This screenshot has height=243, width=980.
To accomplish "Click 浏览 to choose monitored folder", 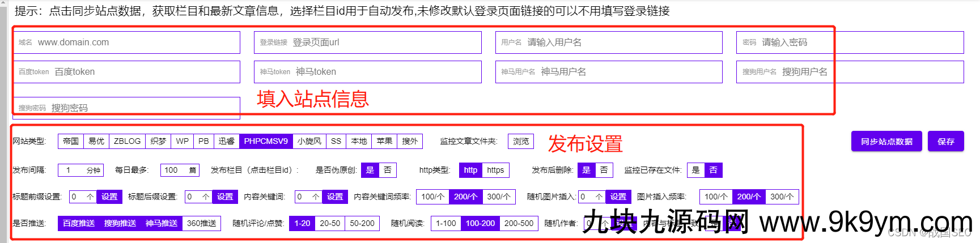I will point(520,141).
